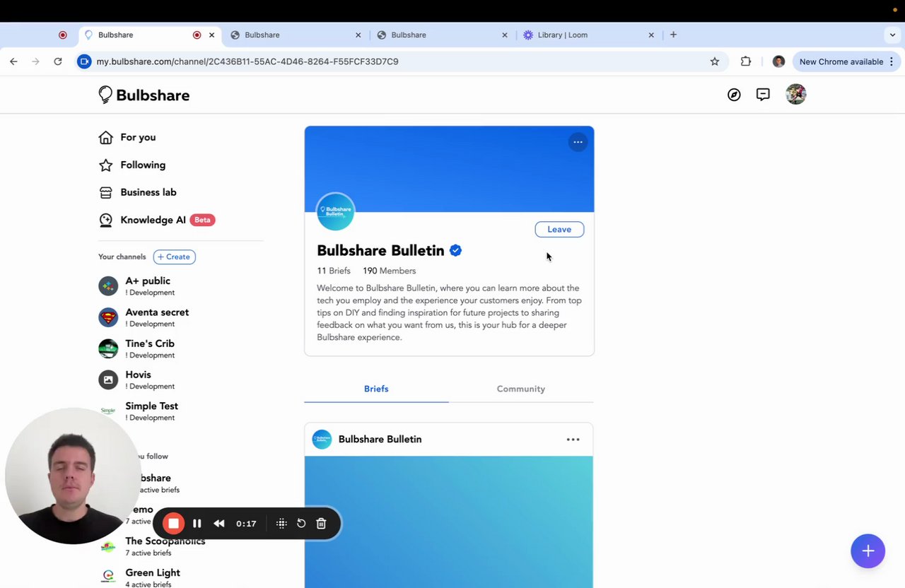Open the brief post gradient image
Image resolution: width=905 pixels, height=588 pixels.
pyautogui.click(x=449, y=522)
